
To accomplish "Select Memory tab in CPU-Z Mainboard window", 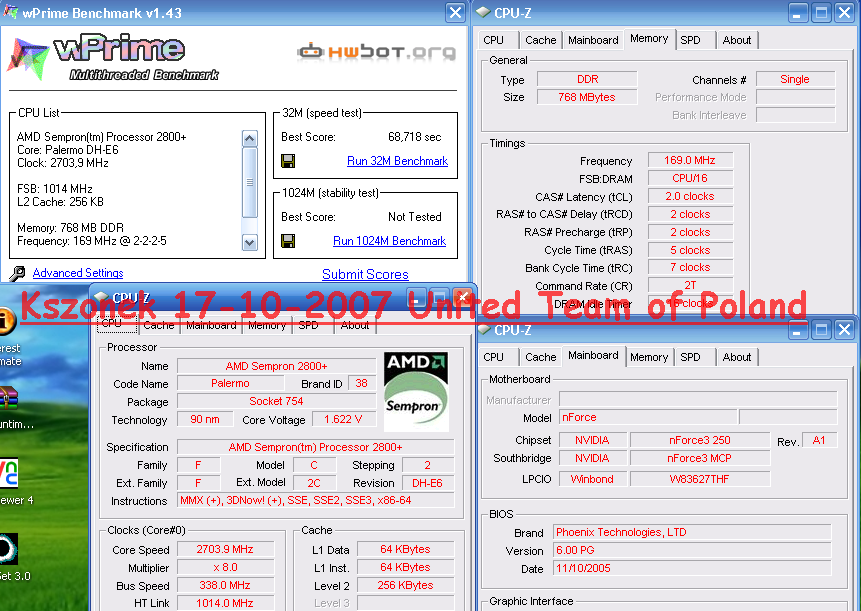I will tap(648, 357).
